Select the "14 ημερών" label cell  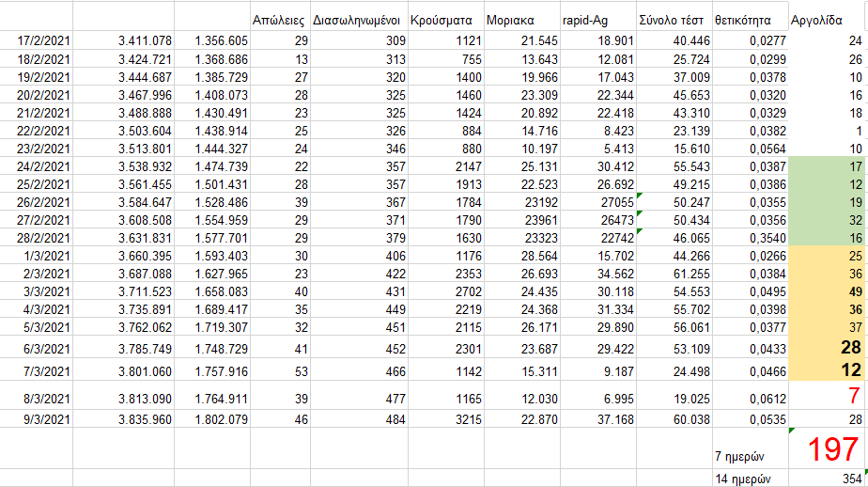(749, 479)
